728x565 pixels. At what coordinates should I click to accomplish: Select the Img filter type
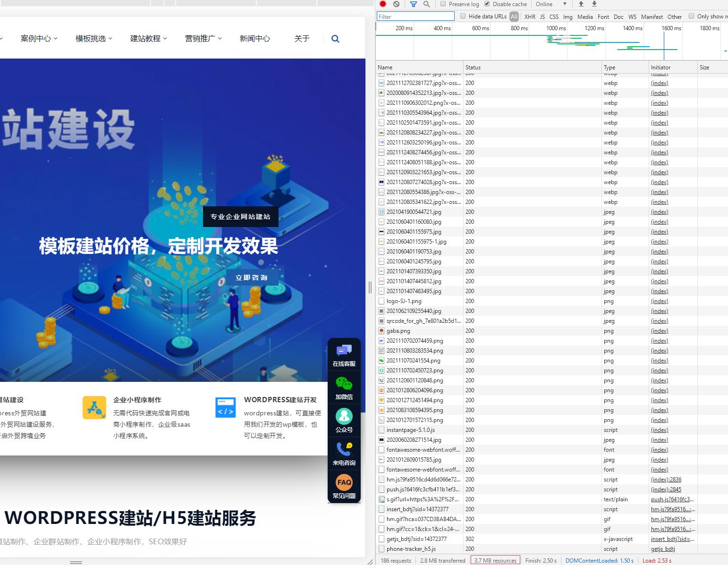pos(567,17)
